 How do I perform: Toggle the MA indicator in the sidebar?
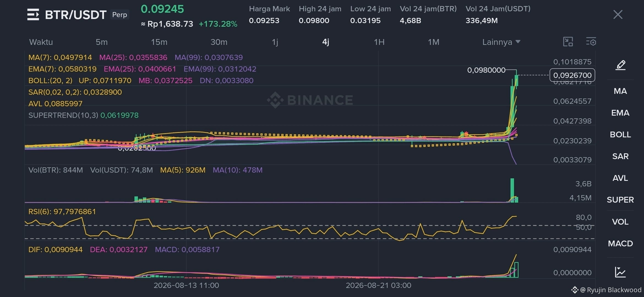620,91
